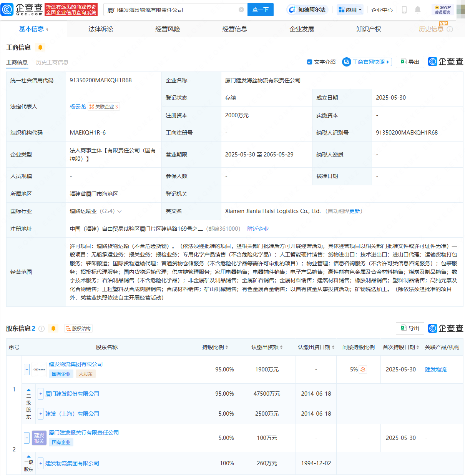Click the info icon beside 历史信息

point(450,29)
